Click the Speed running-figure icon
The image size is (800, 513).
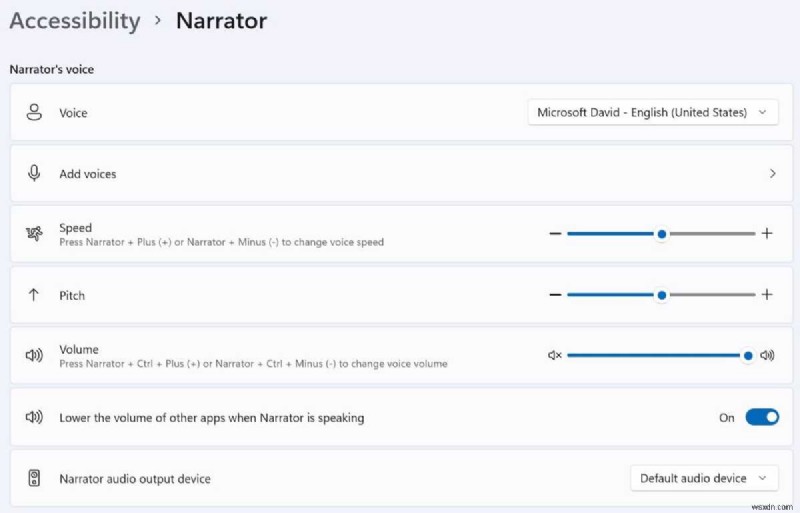click(34, 234)
